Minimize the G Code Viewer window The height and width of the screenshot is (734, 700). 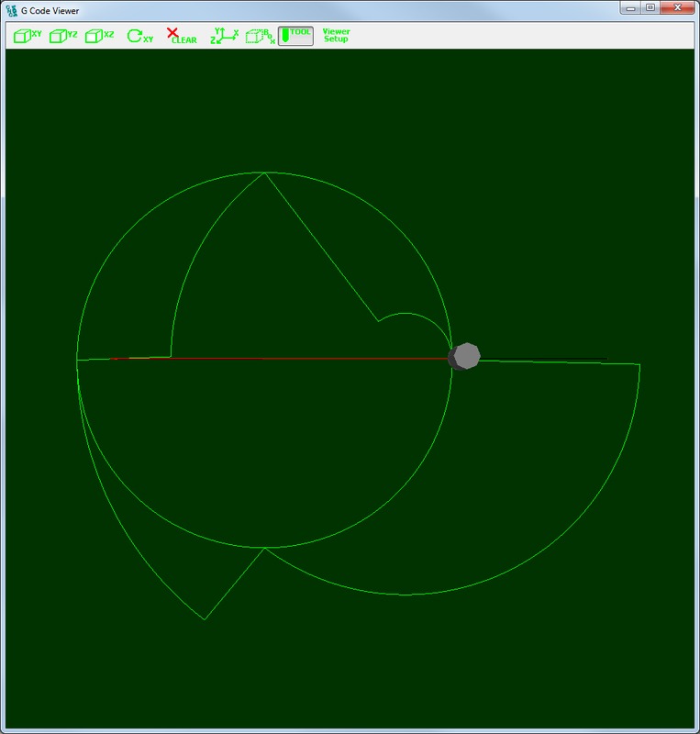[x=631, y=7]
